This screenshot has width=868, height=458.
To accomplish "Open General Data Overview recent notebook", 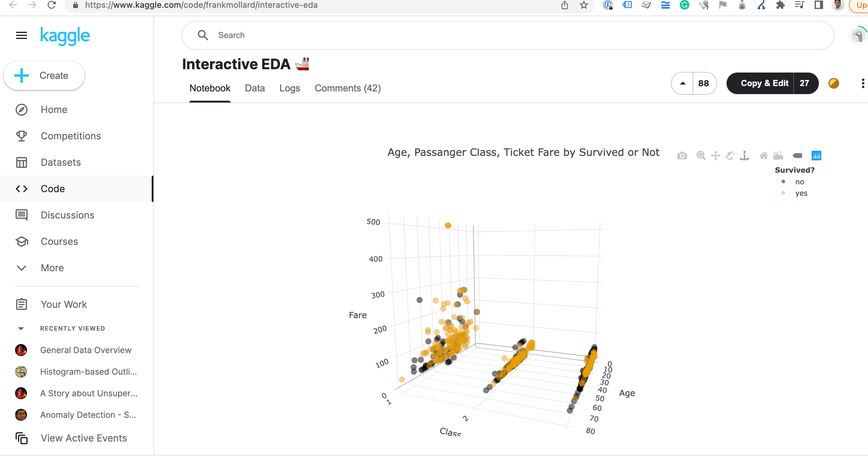I will [86, 350].
